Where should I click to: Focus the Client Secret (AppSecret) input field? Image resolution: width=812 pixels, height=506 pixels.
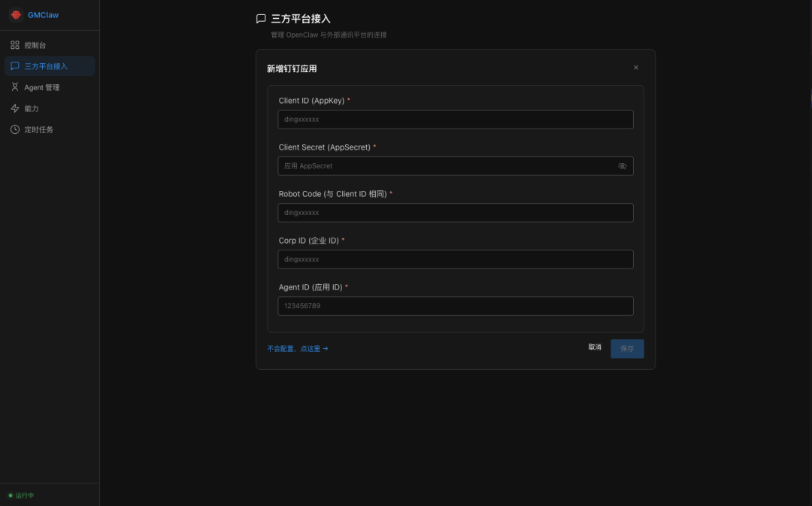point(455,165)
